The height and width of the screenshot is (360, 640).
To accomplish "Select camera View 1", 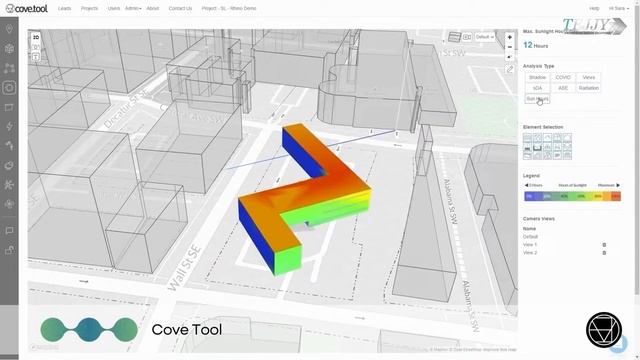I will pyautogui.click(x=530, y=244).
